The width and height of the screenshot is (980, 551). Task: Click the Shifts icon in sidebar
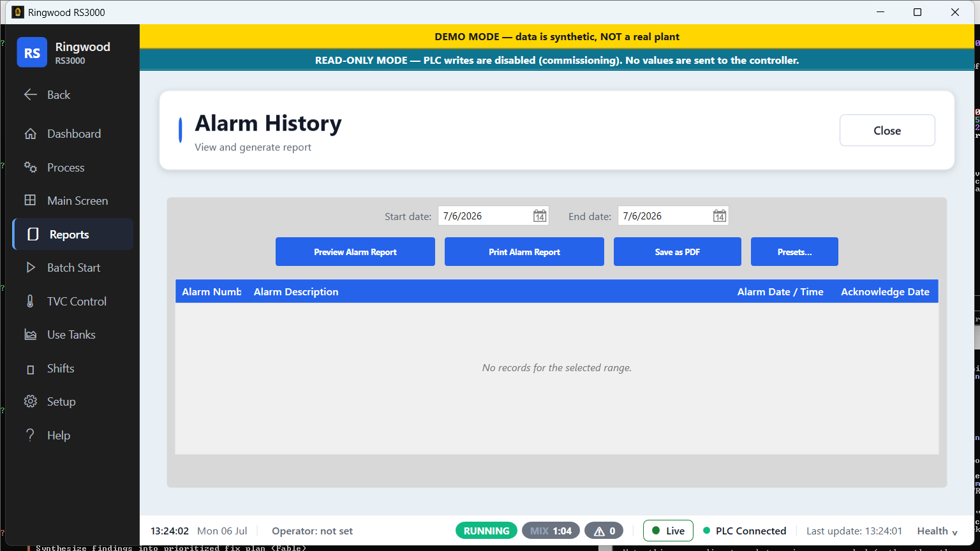pos(30,369)
